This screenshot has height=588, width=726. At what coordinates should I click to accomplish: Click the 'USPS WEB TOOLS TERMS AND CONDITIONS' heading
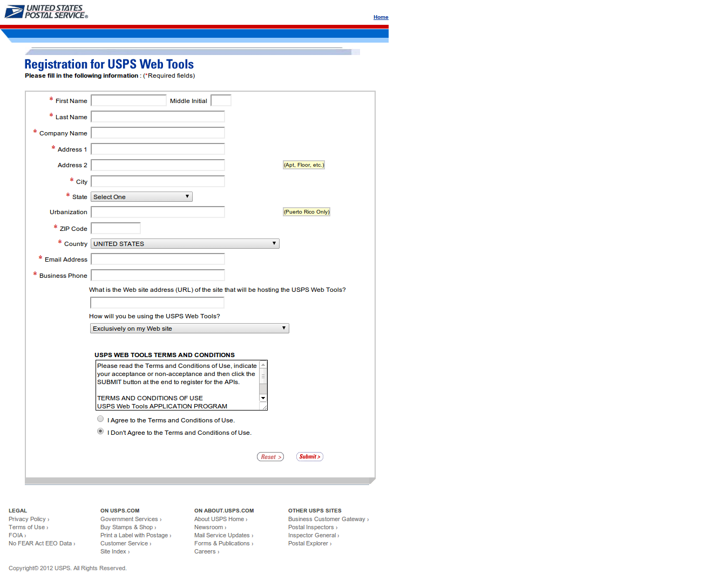tap(165, 355)
